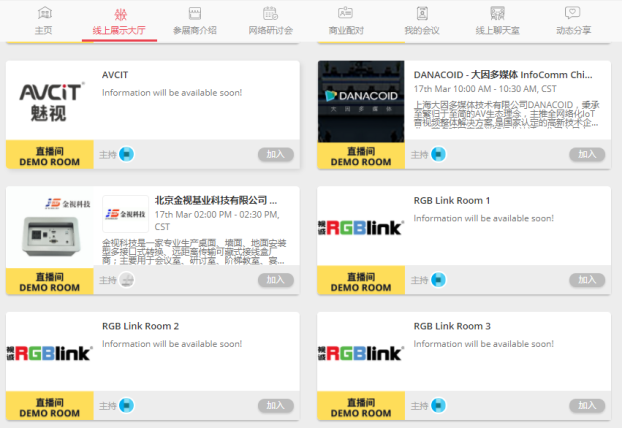Image resolution: width=622 pixels, height=428 pixels.
Task: Open the 主页 home icon
Action: (x=43, y=14)
